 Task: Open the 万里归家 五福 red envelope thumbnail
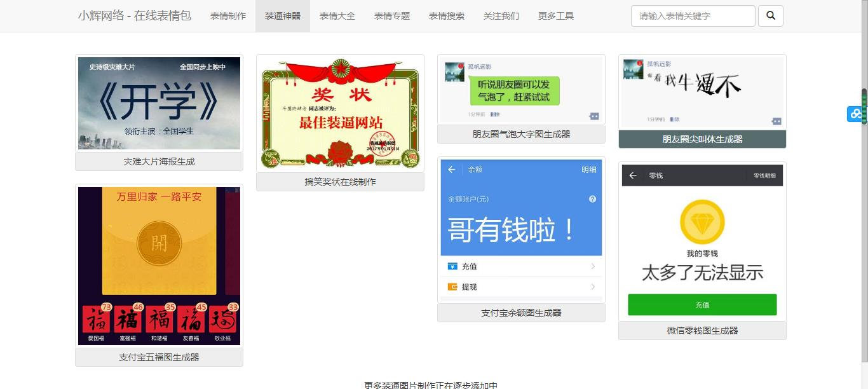pyautogui.click(x=159, y=266)
